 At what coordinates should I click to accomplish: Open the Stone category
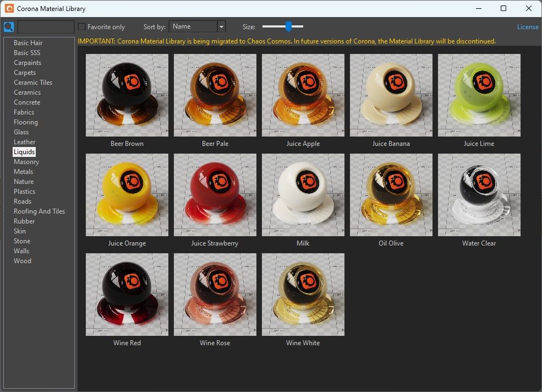[22, 241]
